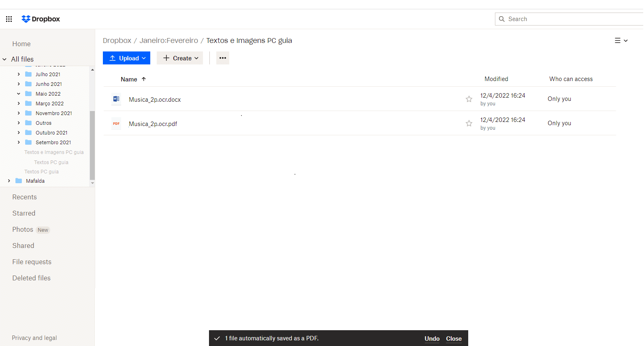
Task: Click the Mafalda folder icon
Action: (19, 181)
